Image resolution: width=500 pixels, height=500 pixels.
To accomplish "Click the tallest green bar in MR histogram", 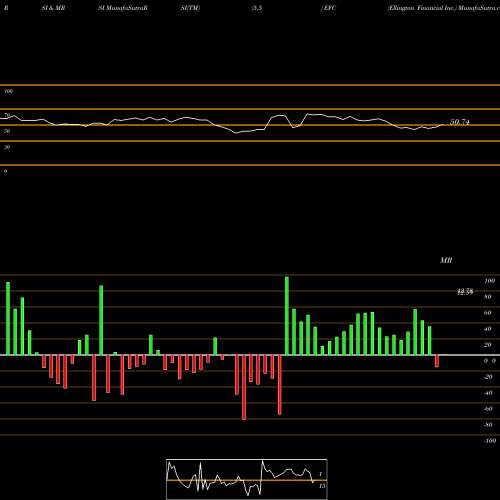I will (287, 316).
